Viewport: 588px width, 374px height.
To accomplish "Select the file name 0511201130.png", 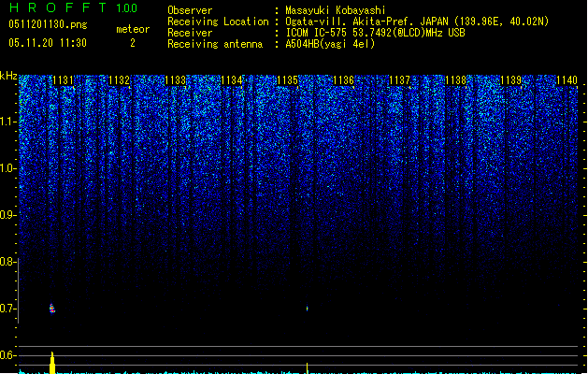I will click(48, 24).
